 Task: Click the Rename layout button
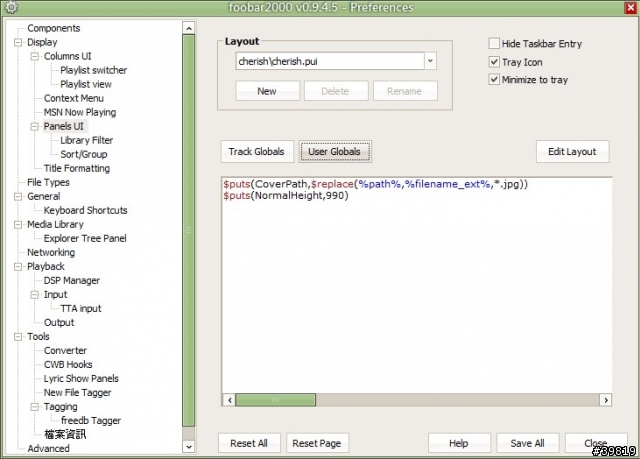405,91
